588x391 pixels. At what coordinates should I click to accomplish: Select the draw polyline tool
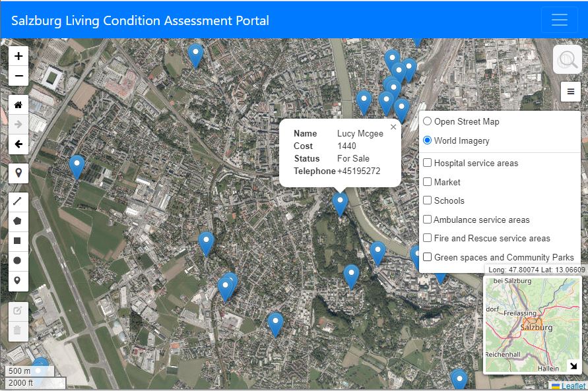point(18,203)
